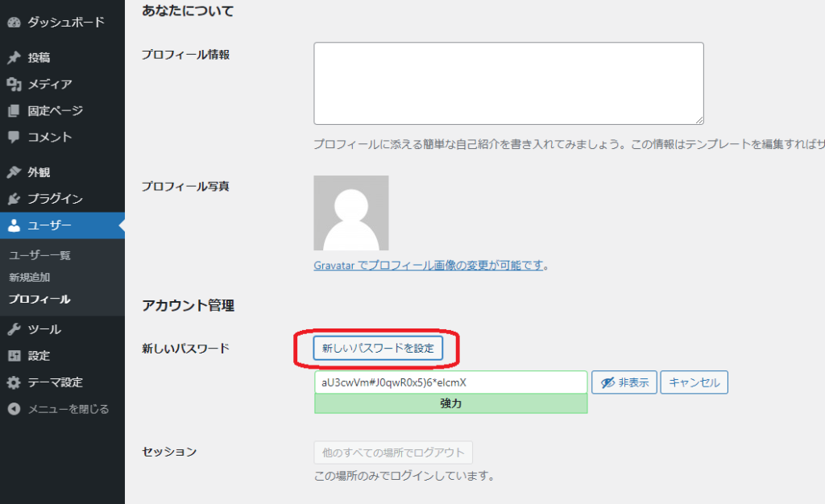Click the wrench icon for ツール
Viewport: 825px width, 504px height.
[14, 329]
